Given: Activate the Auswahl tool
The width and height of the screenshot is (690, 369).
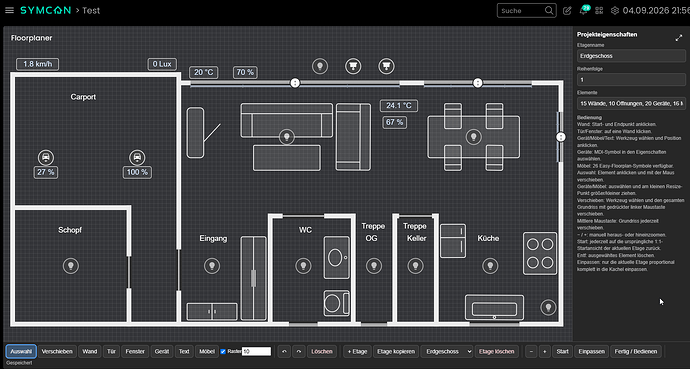Looking at the screenshot, I should 21,351.
